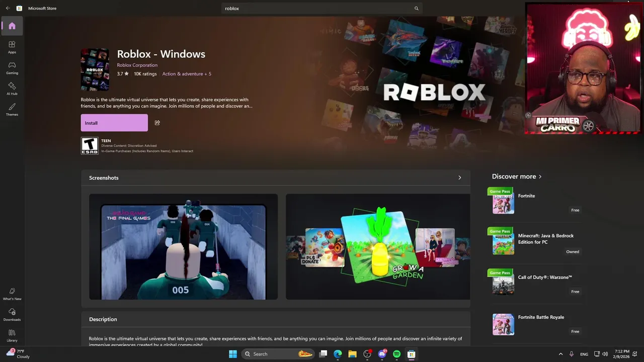Viewport: 644px width, 362px height.
Task: Click the 'In-Game Purchases' rating detail text
Action: pos(147,151)
